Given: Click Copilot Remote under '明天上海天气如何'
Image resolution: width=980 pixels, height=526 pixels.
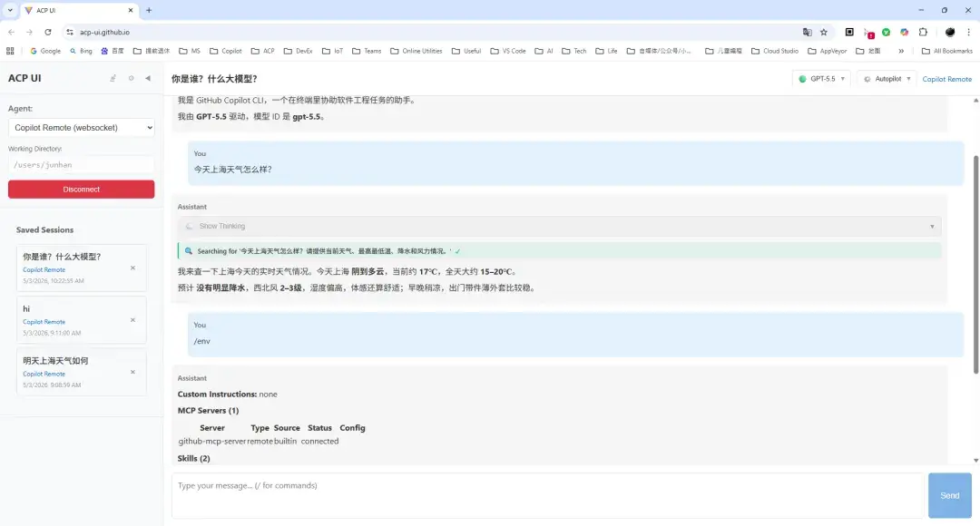Looking at the screenshot, I should pos(44,374).
